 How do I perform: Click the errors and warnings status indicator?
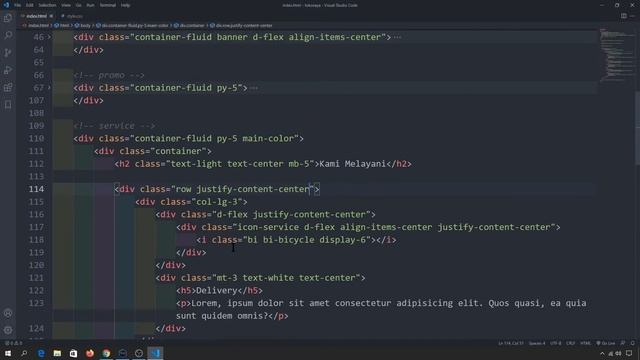[x=13, y=343]
